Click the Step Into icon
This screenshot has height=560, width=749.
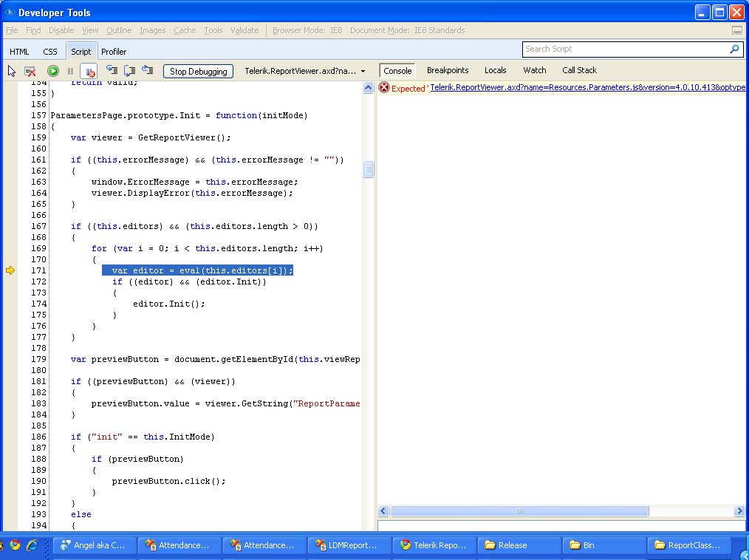click(112, 70)
